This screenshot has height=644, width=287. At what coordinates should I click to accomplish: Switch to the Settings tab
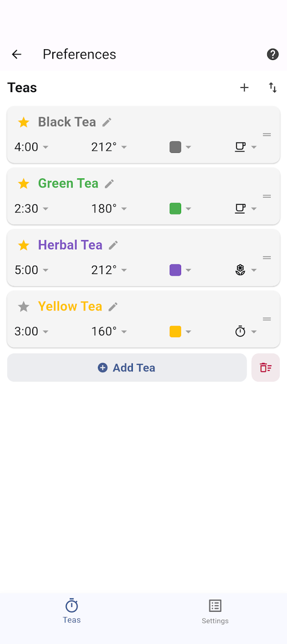pyautogui.click(x=215, y=612)
